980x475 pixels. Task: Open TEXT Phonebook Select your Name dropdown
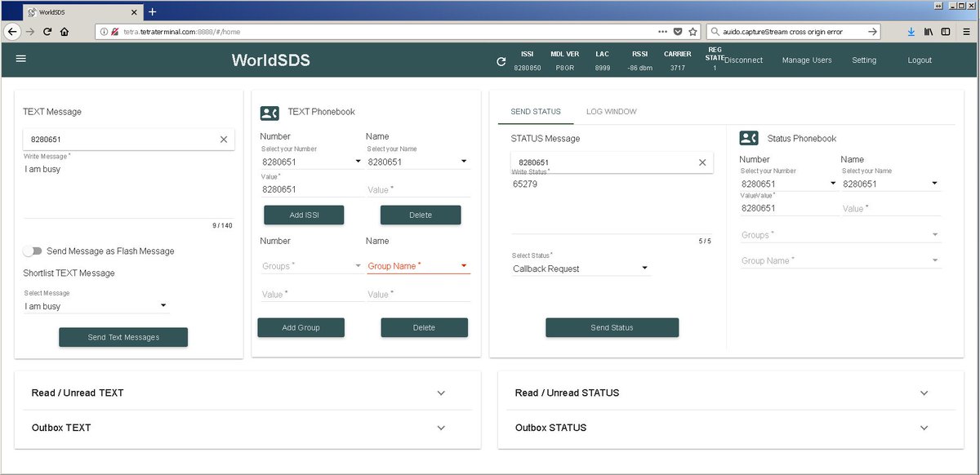tap(417, 162)
